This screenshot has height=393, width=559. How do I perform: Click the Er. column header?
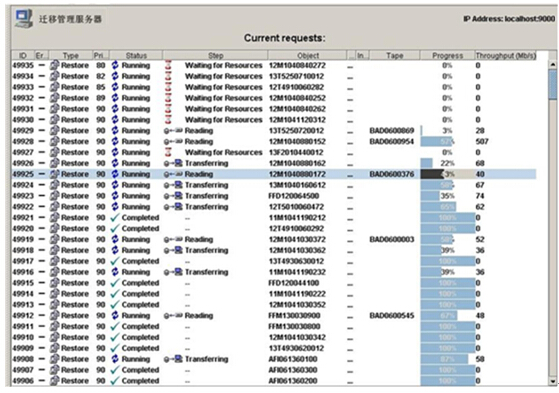click(x=41, y=55)
